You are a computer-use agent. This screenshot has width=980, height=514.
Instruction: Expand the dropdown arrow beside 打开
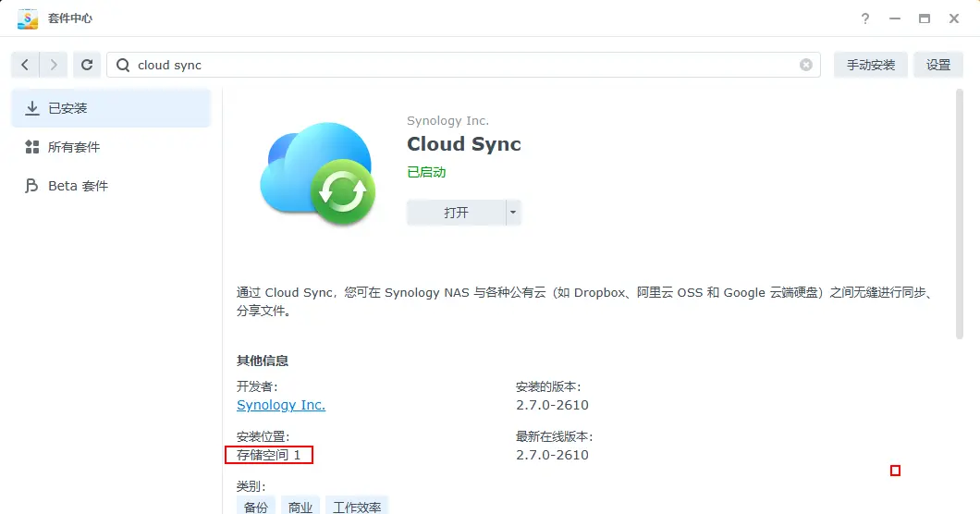513,213
